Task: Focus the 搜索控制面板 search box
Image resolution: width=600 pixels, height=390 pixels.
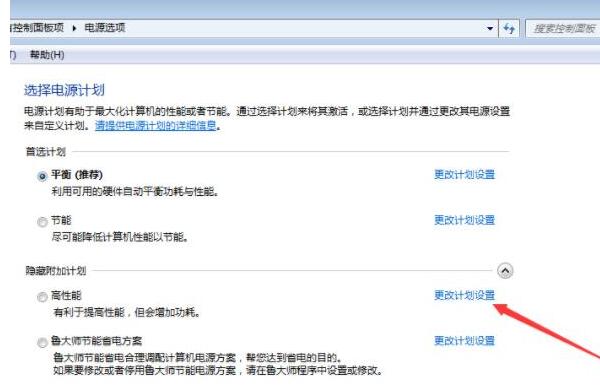Action: pos(562,28)
